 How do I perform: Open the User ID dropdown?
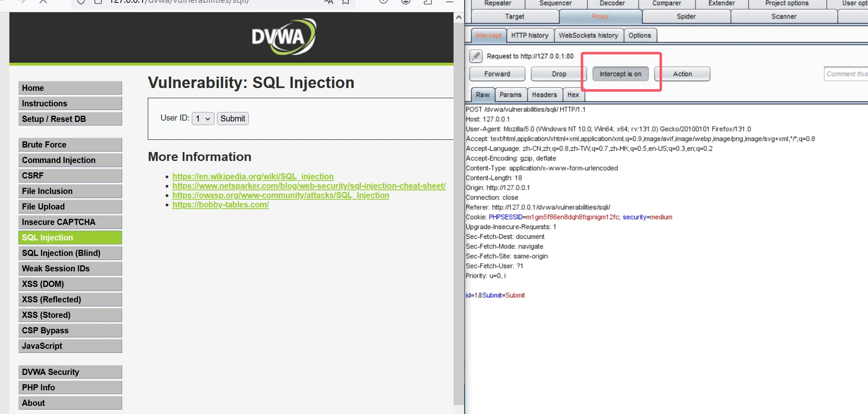203,119
